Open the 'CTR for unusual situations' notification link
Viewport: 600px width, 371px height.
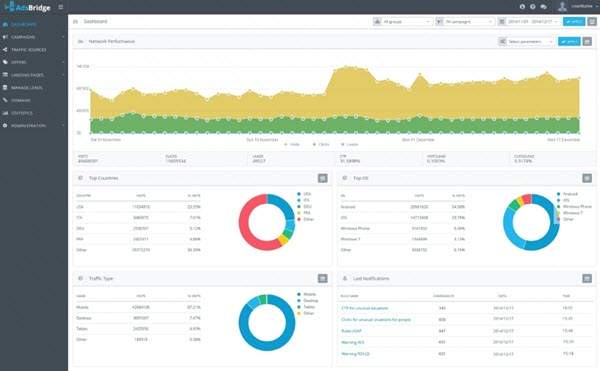365,308
